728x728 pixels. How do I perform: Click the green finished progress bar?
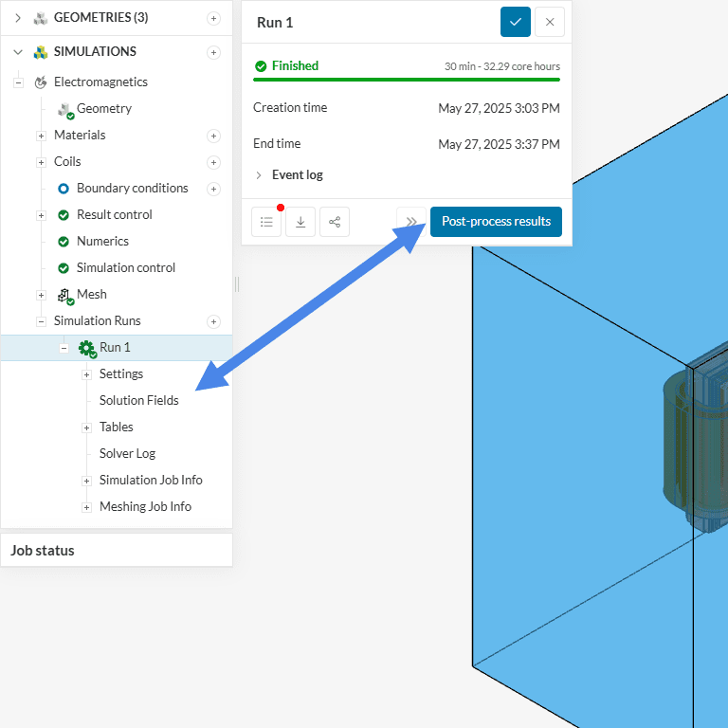(407, 80)
